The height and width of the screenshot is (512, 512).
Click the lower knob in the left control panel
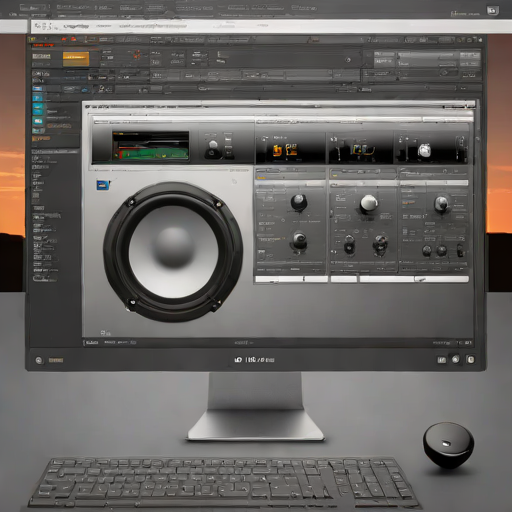[299, 241]
